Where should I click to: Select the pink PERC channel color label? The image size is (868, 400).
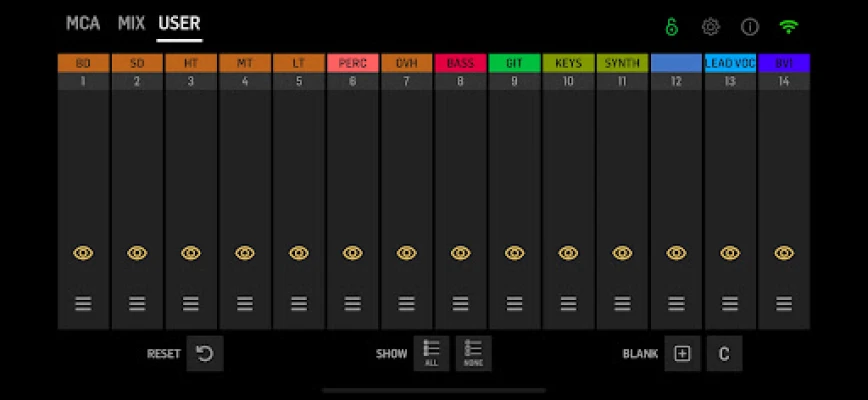352,63
